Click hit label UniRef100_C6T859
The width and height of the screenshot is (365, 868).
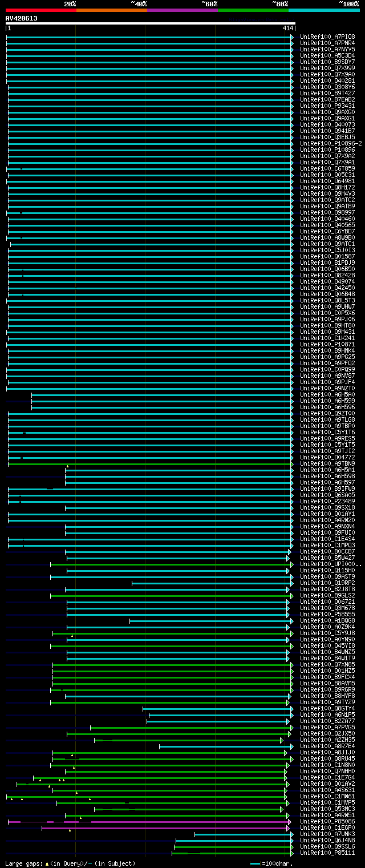327,168
